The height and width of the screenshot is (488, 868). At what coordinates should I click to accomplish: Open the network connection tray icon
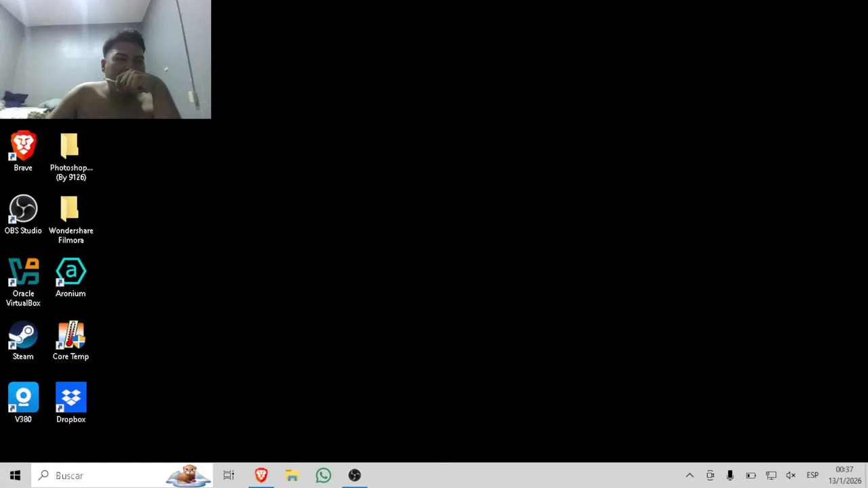(771, 476)
